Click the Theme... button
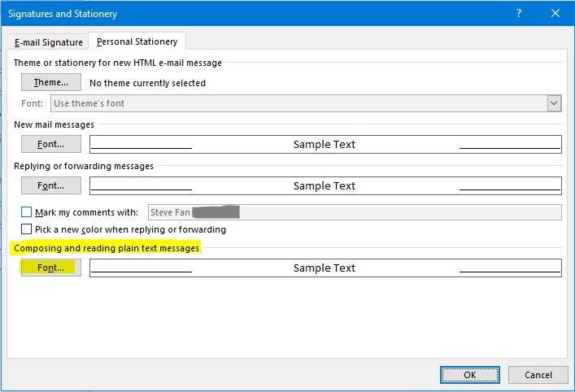The width and height of the screenshot is (575, 392). 50,83
